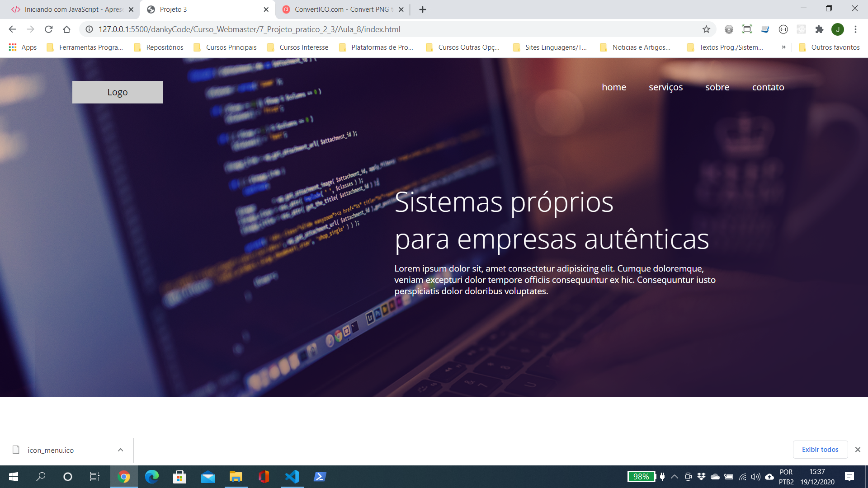Open the Outros favoritos folder

click(x=829, y=47)
